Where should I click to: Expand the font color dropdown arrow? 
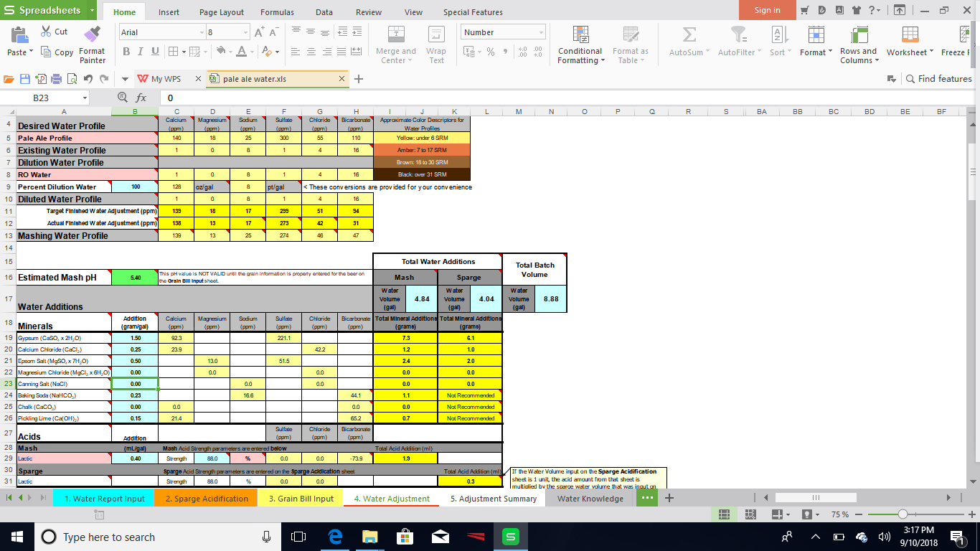point(253,52)
